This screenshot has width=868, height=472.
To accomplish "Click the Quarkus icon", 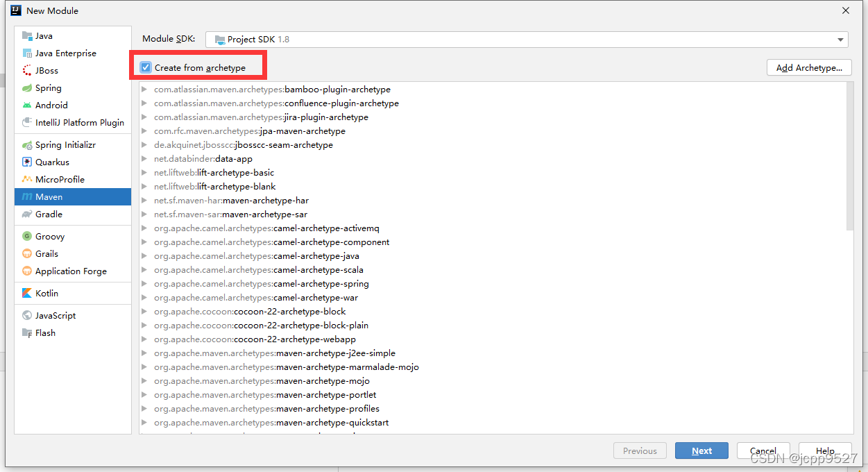I will pos(27,162).
